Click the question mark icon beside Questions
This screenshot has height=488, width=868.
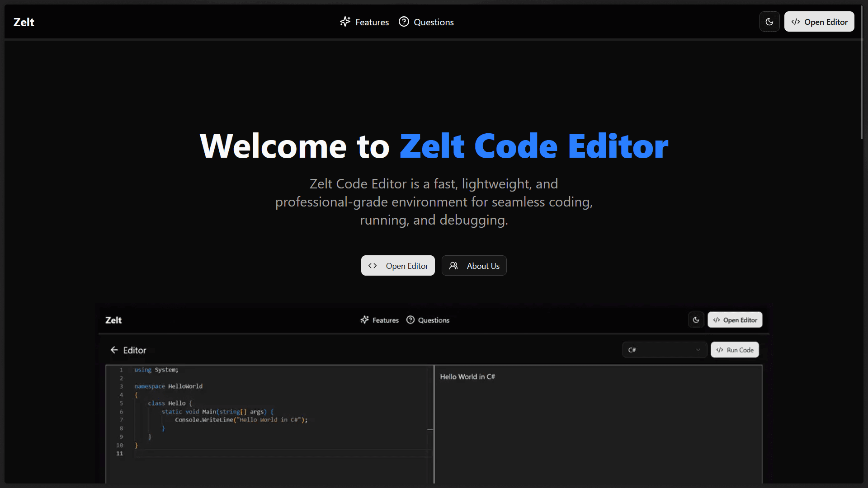pyautogui.click(x=404, y=22)
